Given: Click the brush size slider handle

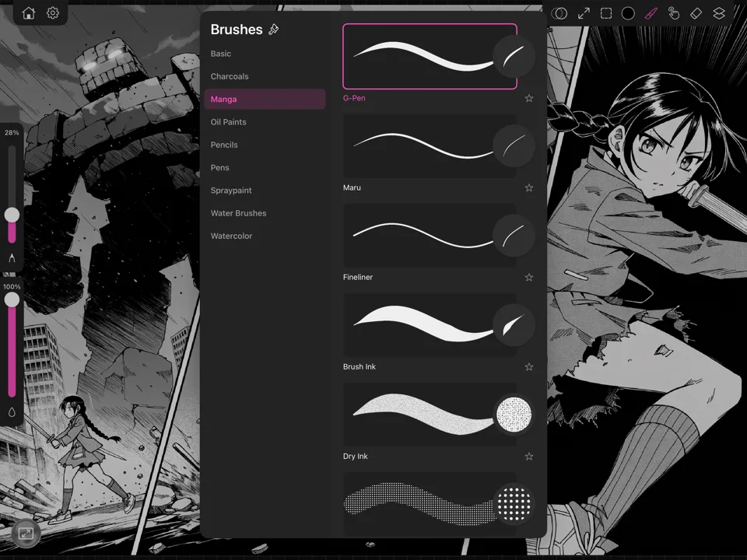Looking at the screenshot, I should [12, 215].
